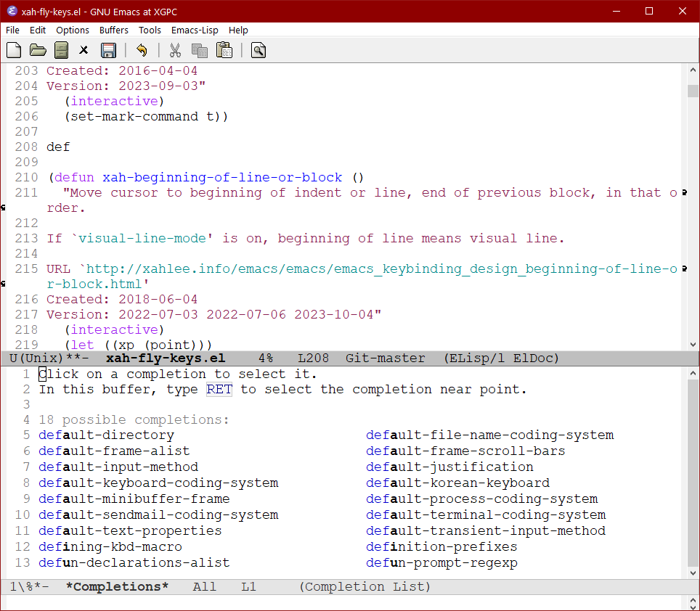Open the Buffers menu

point(113,30)
